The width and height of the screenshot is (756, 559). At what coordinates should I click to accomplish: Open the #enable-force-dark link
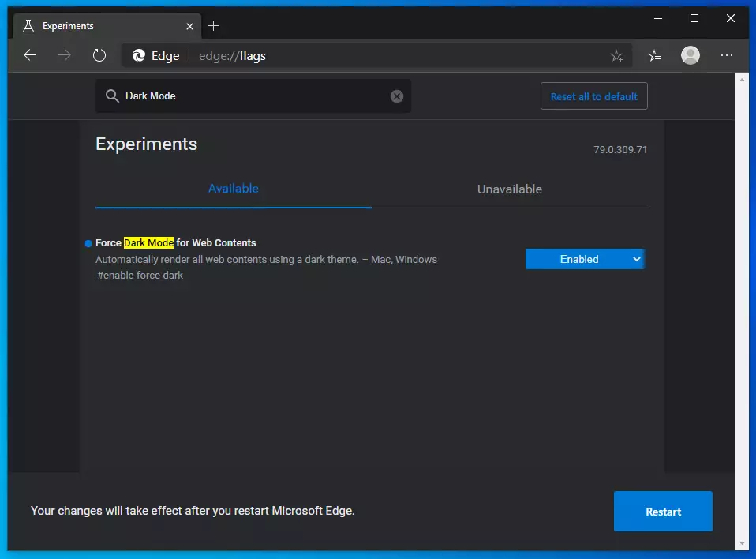point(140,276)
